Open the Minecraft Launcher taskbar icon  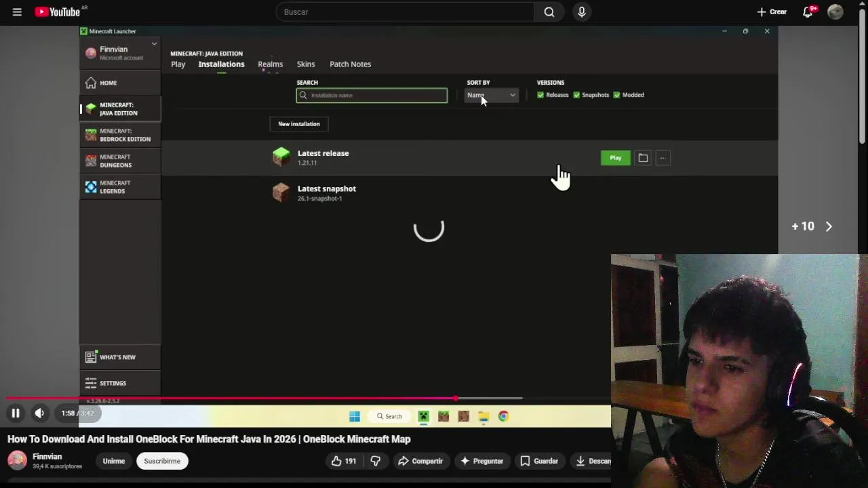tap(423, 416)
